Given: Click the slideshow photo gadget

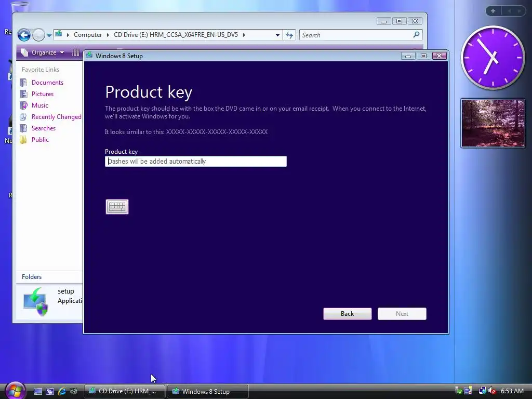Looking at the screenshot, I should click(493, 123).
